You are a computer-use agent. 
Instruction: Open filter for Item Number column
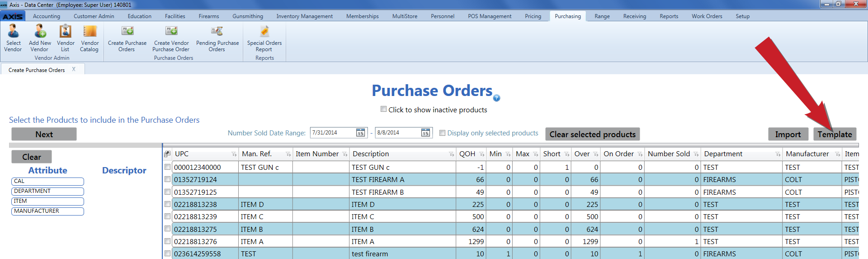(x=344, y=154)
